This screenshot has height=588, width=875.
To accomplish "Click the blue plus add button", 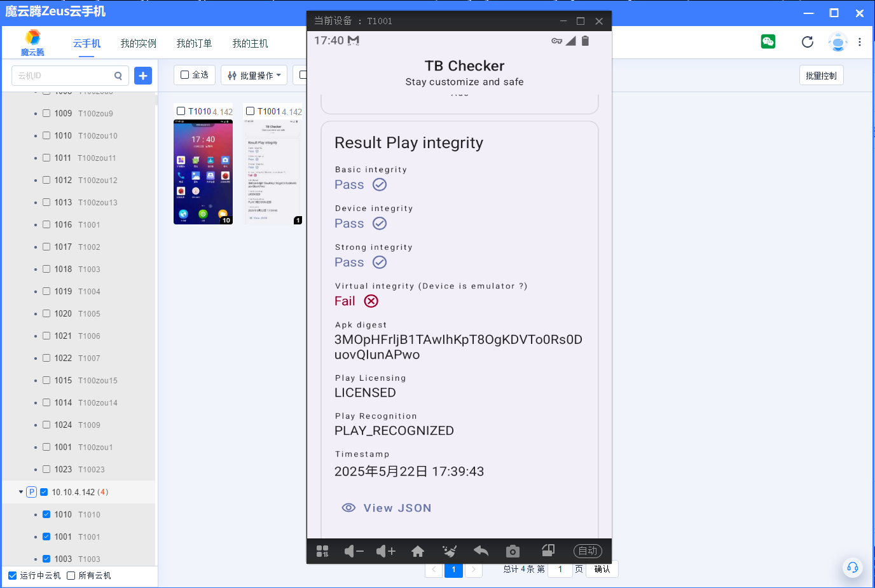I will pos(143,76).
